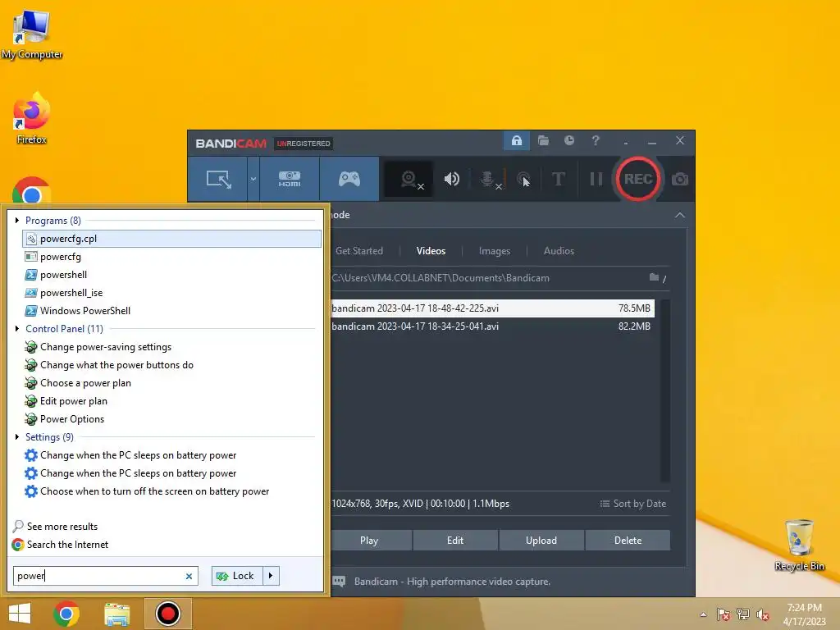Open output folder icon in Bandicam title bar
This screenshot has width=840, height=630.
543,140
